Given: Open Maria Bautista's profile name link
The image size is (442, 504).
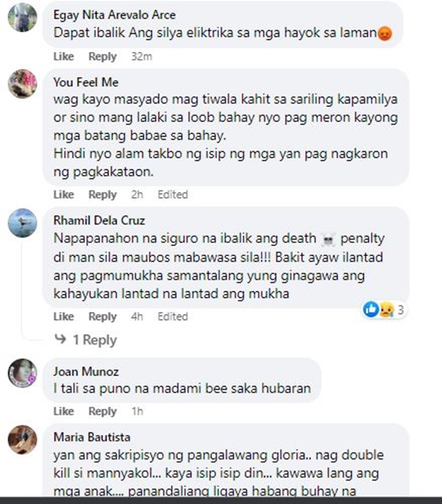Looking at the screenshot, I should pos(92,437).
